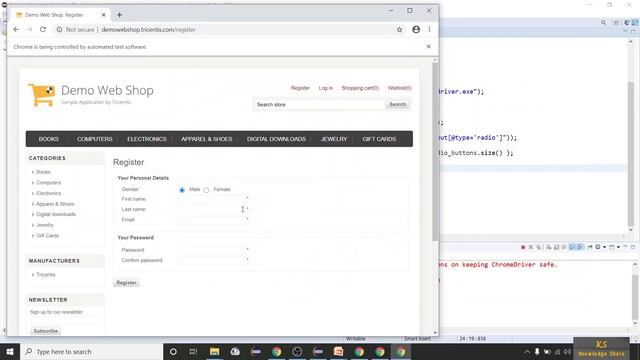Focus the Last name field

211,209
